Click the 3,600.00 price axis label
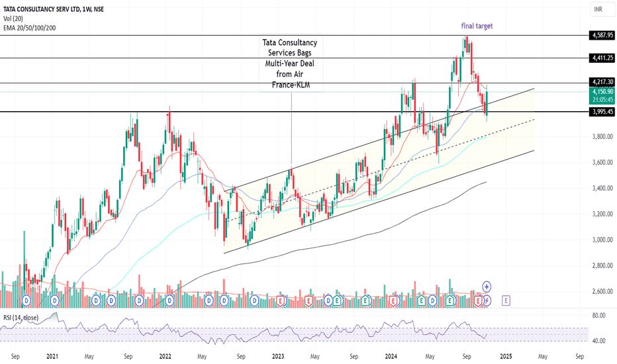This screenshot has height=364, width=617. (602, 162)
